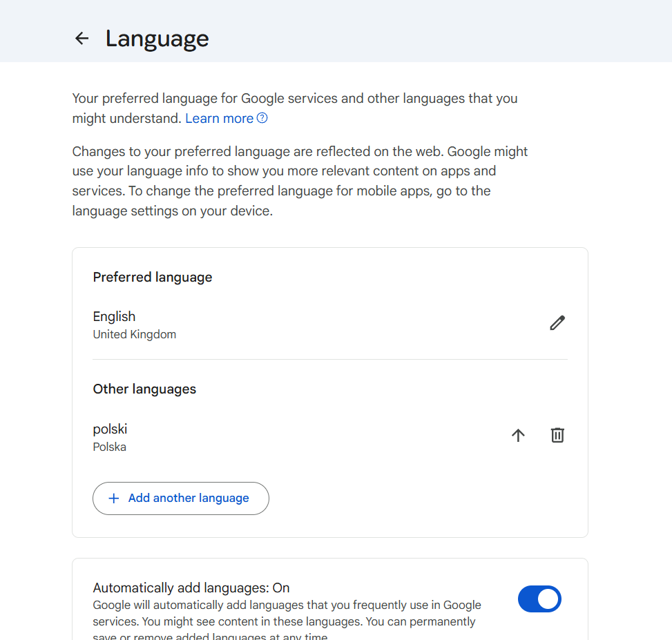Turn off Automatically add languages switch
This screenshot has height=640, width=672.
point(539,599)
